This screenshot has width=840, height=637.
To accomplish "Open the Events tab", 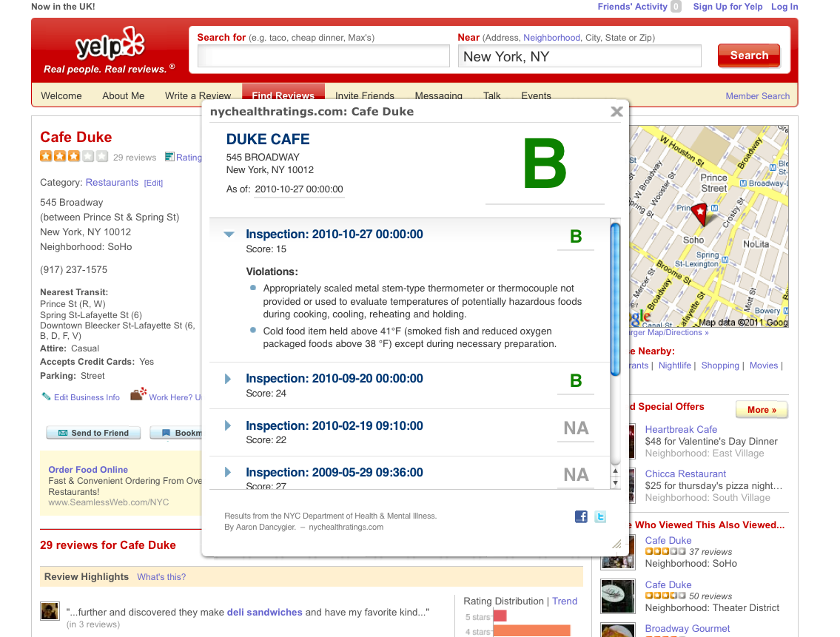I will [536, 96].
